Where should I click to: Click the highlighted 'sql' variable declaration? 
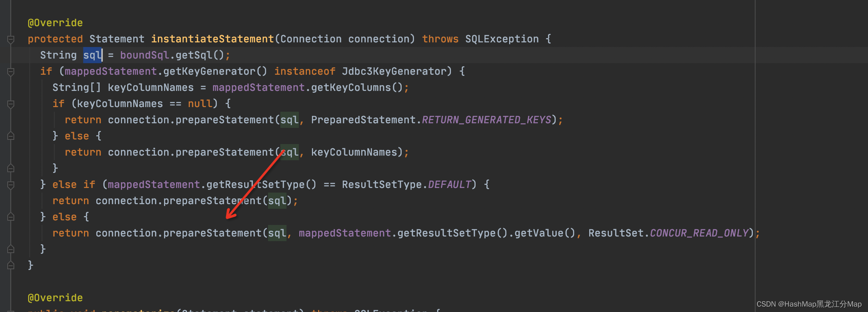92,55
